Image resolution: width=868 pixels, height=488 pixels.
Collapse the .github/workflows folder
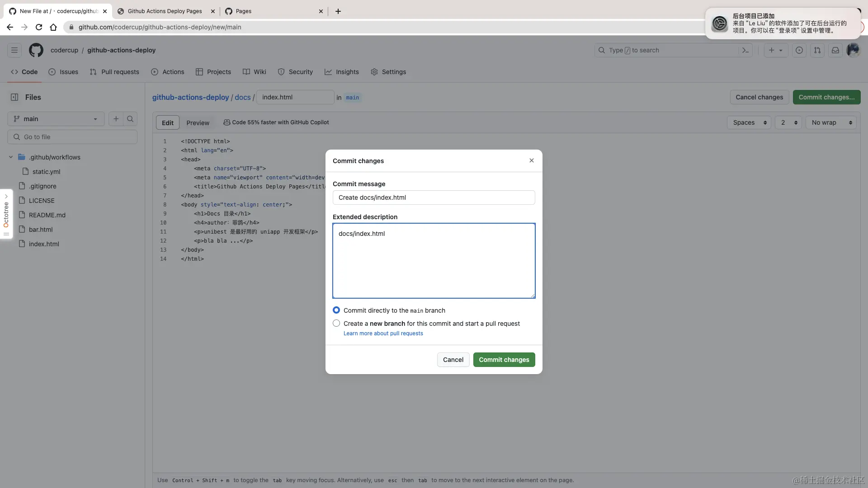tap(11, 157)
